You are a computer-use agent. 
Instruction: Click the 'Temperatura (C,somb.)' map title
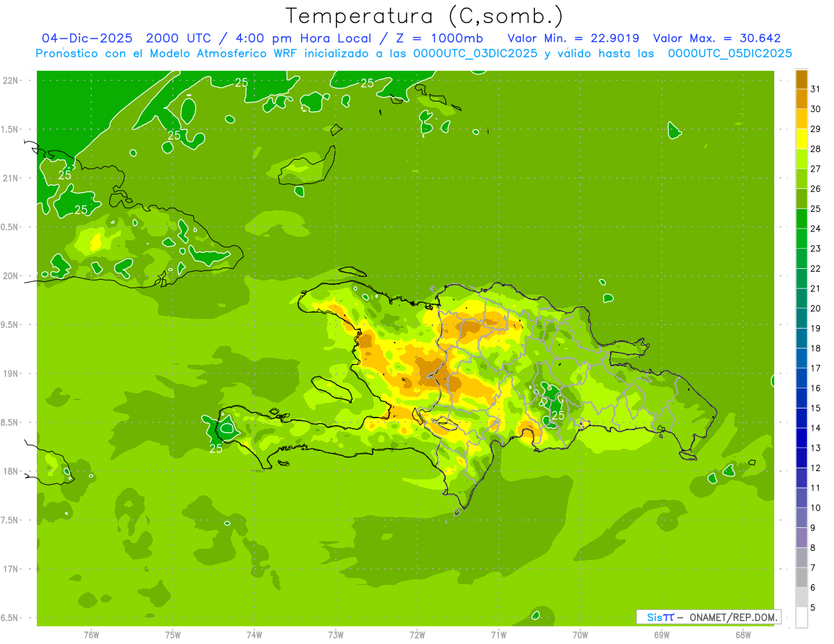(424, 16)
